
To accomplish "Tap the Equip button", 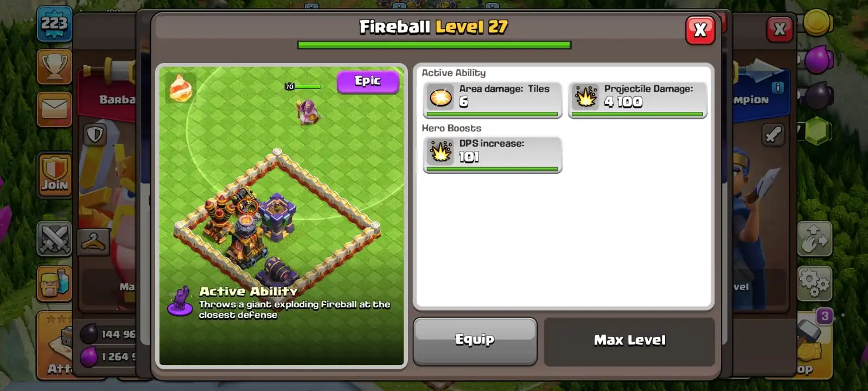I will coord(475,340).
